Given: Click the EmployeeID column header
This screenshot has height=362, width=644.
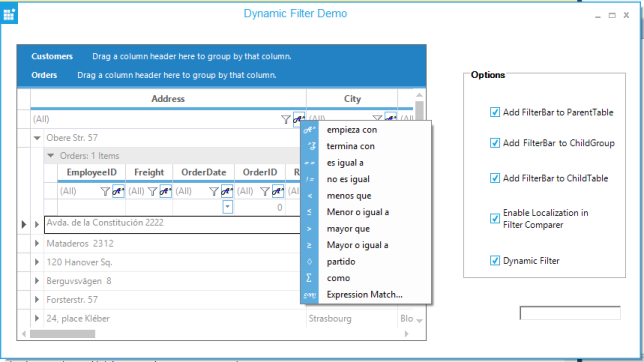Looking at the screenshot, I should coord(92,173).
